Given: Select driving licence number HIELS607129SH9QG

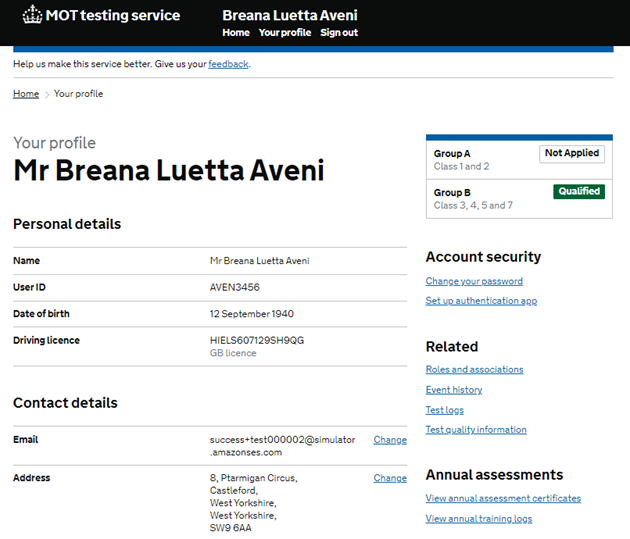Looking at the screenshot, I should [x=257, y=341].
